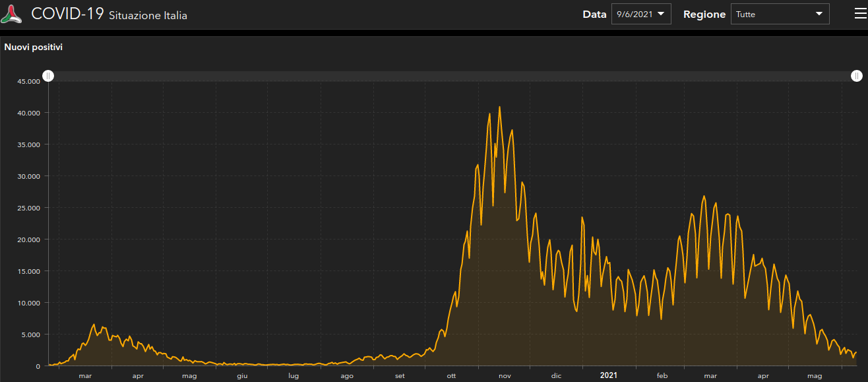Click the 45.000 y-axis label
This screenshot has height=382, width=868.
(x=29, y=81)
